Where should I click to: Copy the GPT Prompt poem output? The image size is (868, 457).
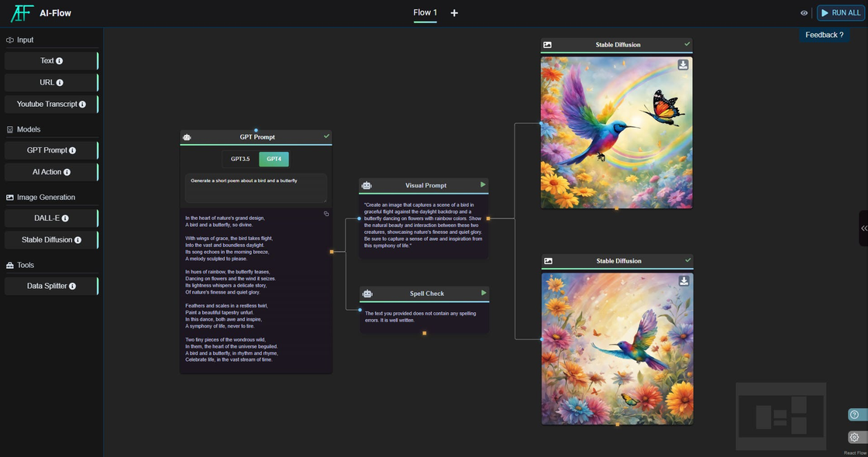tap(326, 214)
